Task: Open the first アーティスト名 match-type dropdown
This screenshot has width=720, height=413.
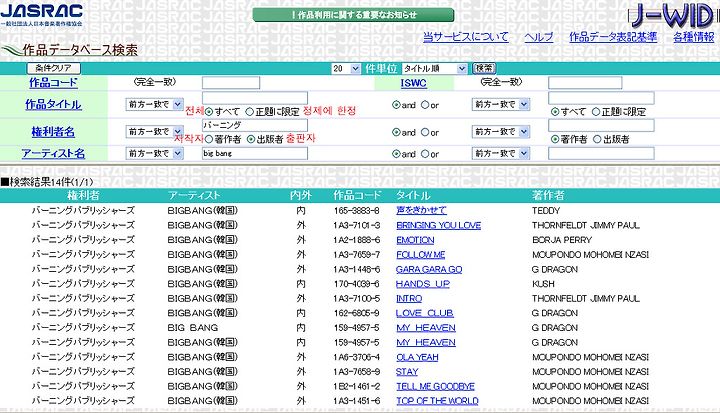Action: (x=154, y=153)
